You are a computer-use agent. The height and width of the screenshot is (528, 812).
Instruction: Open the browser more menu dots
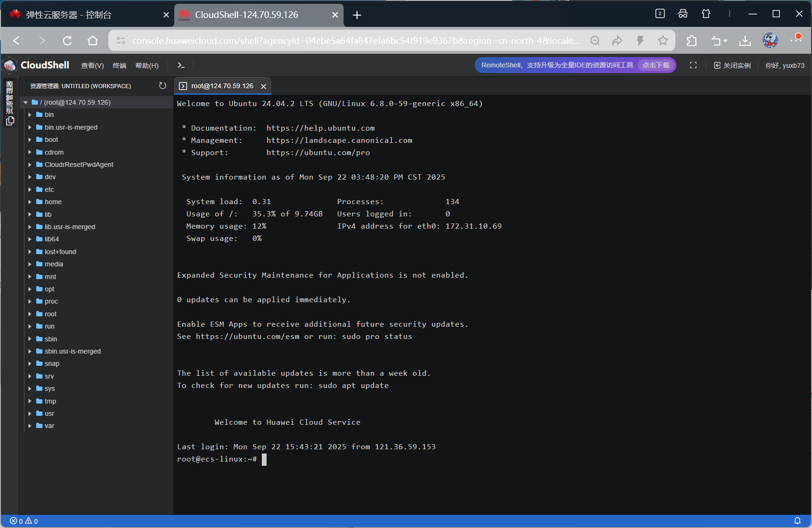click(x=796, y=40)
